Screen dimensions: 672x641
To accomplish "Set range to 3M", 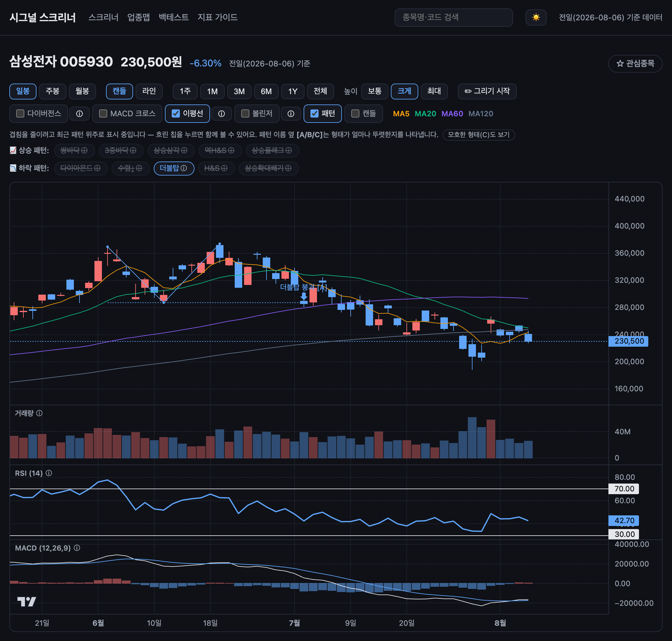I will 239,91.
